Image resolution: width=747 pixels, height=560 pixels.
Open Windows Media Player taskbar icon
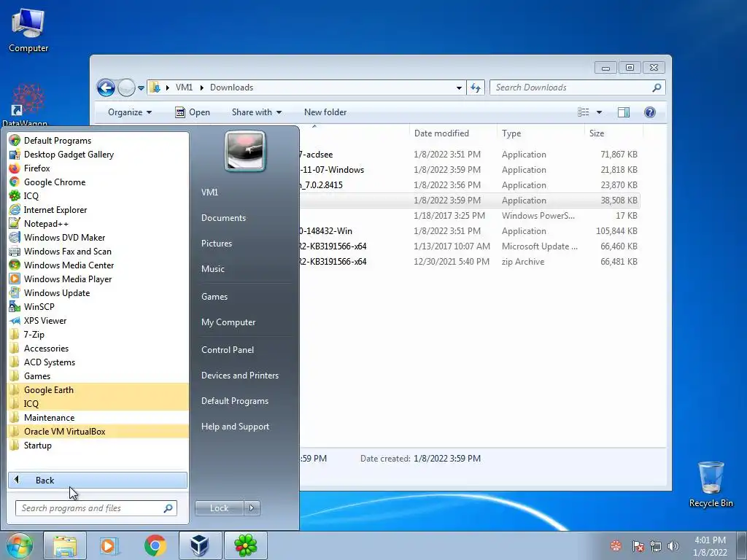coord(109,545)
